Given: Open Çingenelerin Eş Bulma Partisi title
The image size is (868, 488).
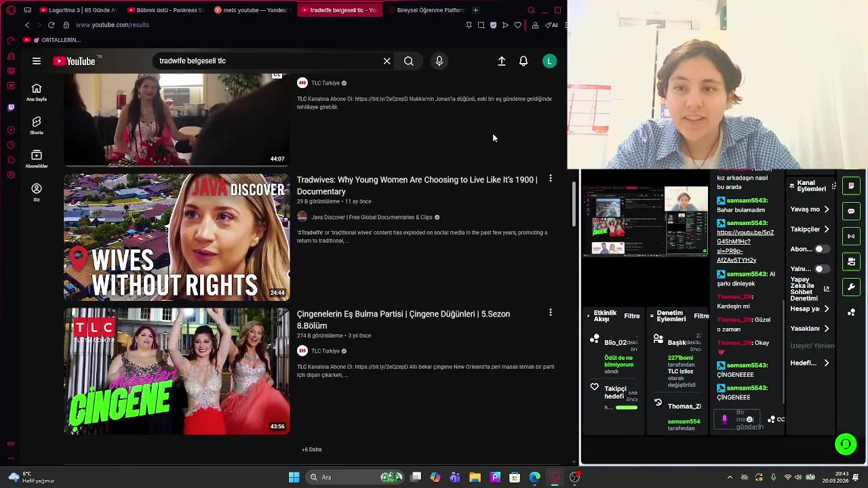Looking at the screenshot, I should [403, 320].
